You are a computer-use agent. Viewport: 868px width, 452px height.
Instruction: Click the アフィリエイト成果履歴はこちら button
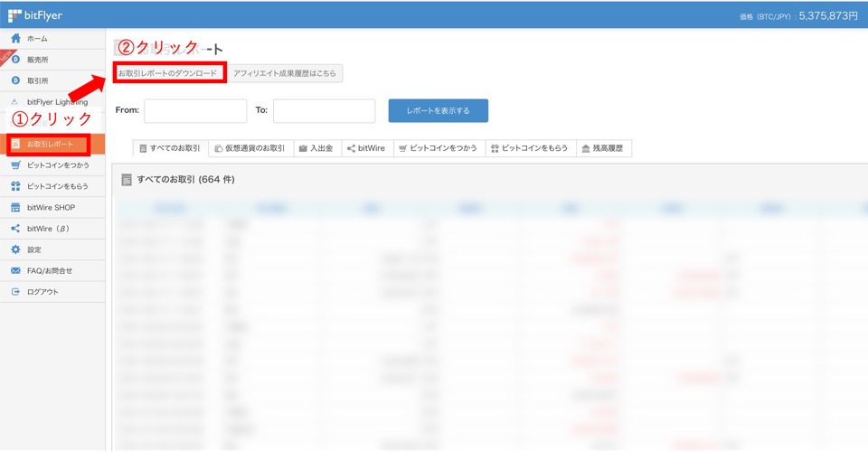[285, 73]
